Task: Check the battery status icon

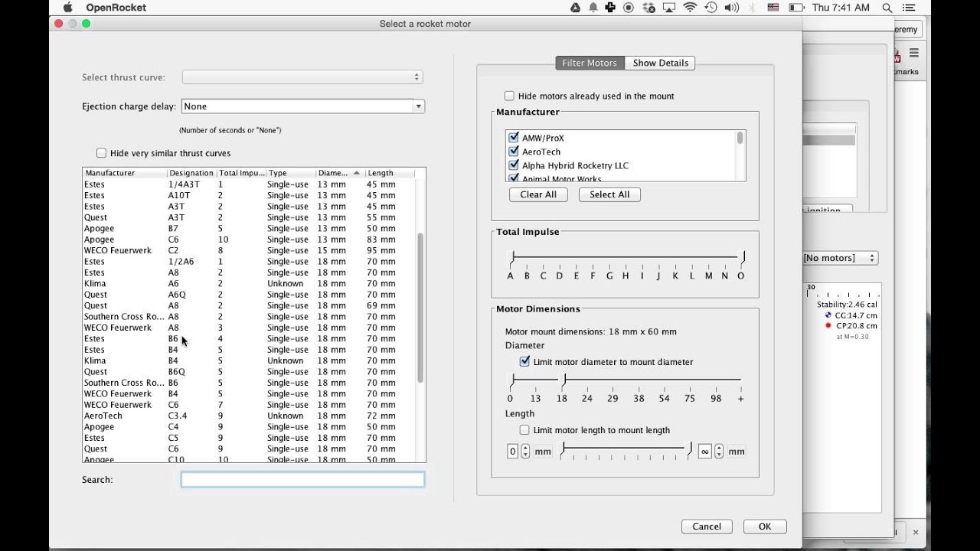Action: coord(796,8)
